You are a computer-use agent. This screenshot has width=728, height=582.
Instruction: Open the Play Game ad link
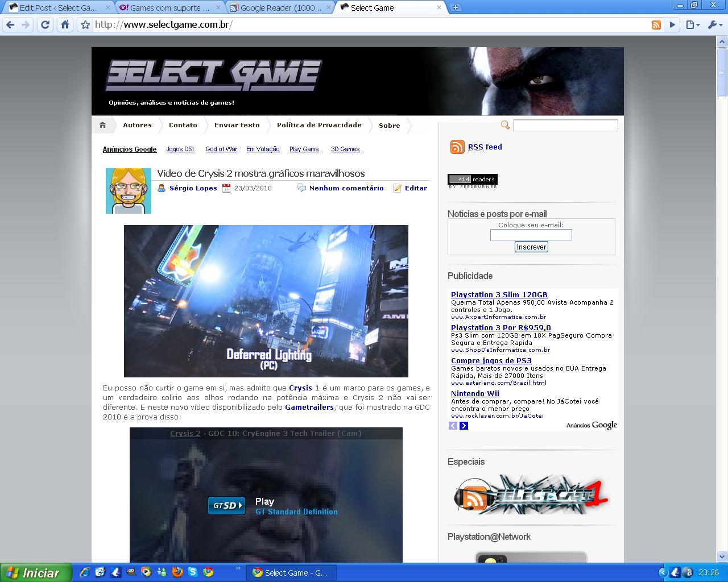point(304,149)
